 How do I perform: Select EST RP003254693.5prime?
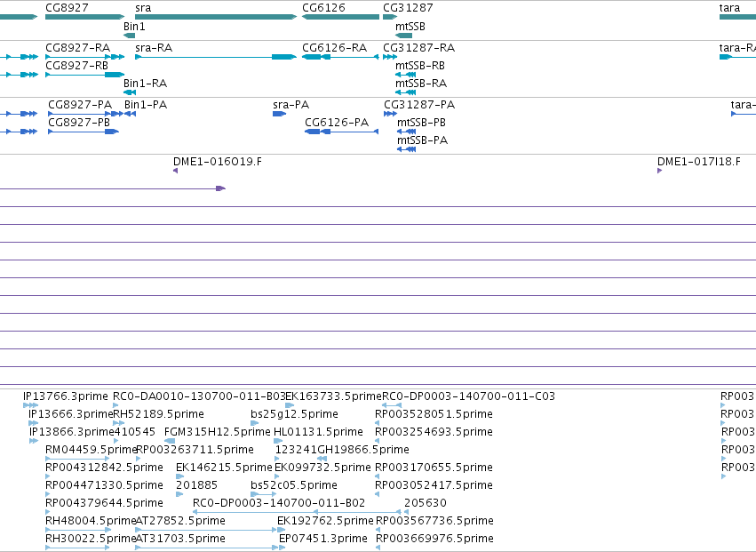click(x=377, y=441)
